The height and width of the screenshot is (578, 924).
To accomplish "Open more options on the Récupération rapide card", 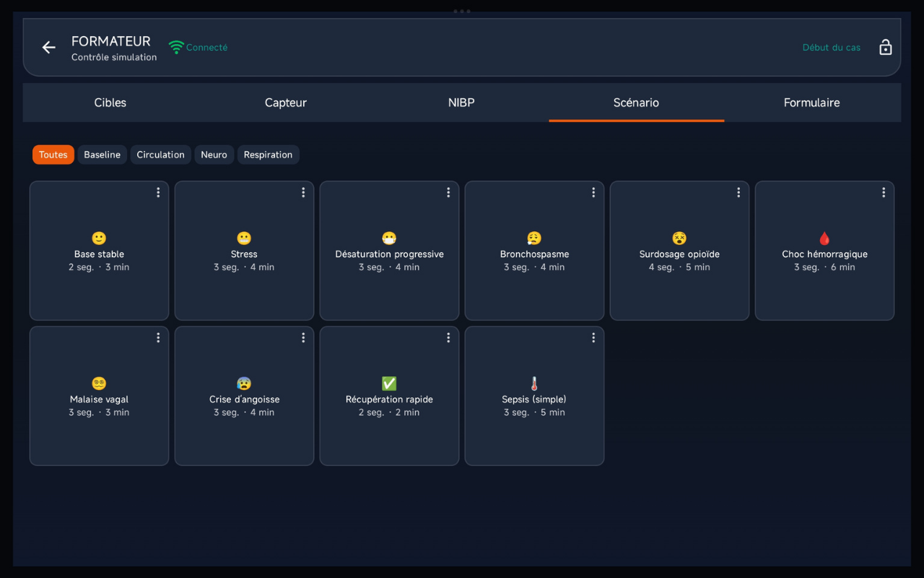I will [448, 337].
